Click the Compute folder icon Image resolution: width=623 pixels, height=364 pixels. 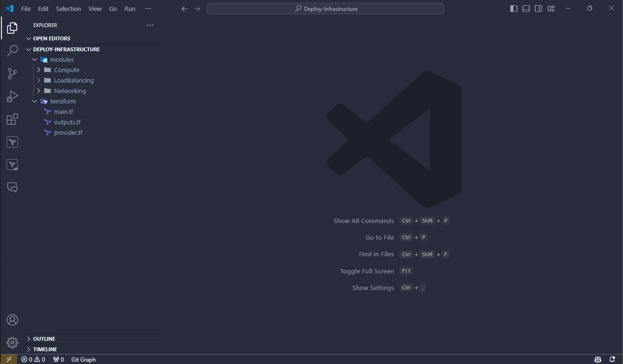click(47, 70)
